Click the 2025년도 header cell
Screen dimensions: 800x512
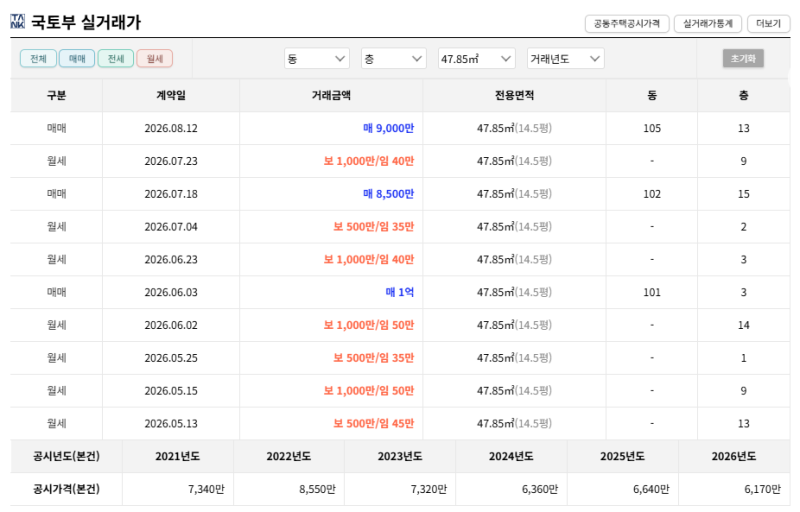(622, 456)
